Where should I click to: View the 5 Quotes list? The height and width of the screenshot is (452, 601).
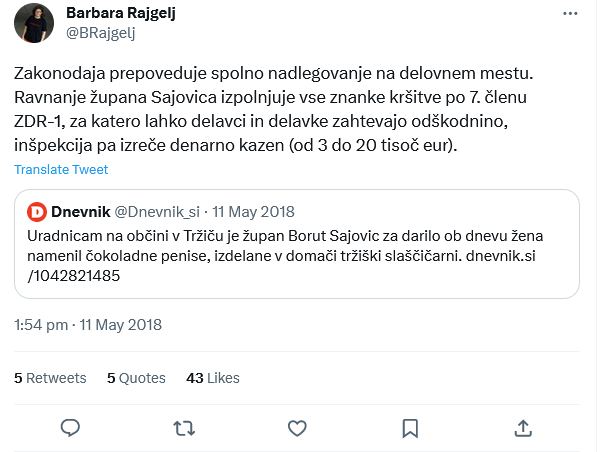coord(136,378)
